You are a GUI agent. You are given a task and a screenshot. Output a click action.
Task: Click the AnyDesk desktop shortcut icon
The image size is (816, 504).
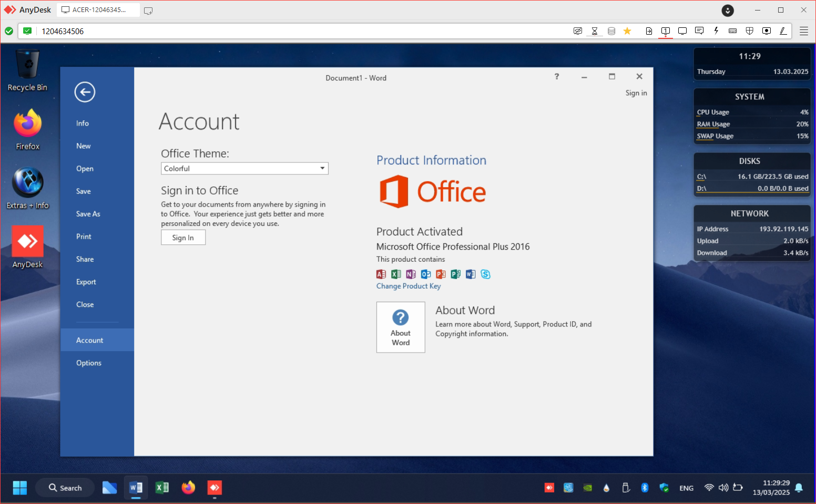coord(27,247)
